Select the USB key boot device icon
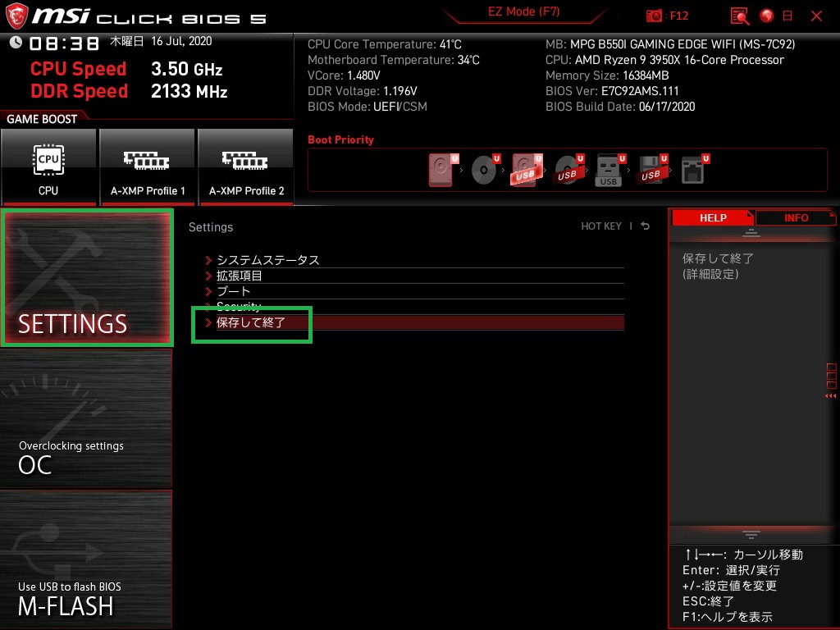This screenshot has height=630, width=840. [610, 170]
